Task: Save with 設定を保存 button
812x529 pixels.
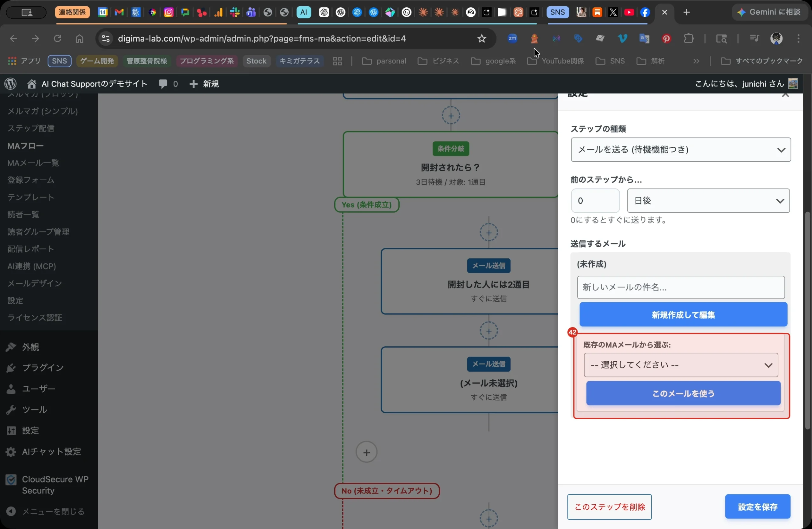Action: point(757,507)
